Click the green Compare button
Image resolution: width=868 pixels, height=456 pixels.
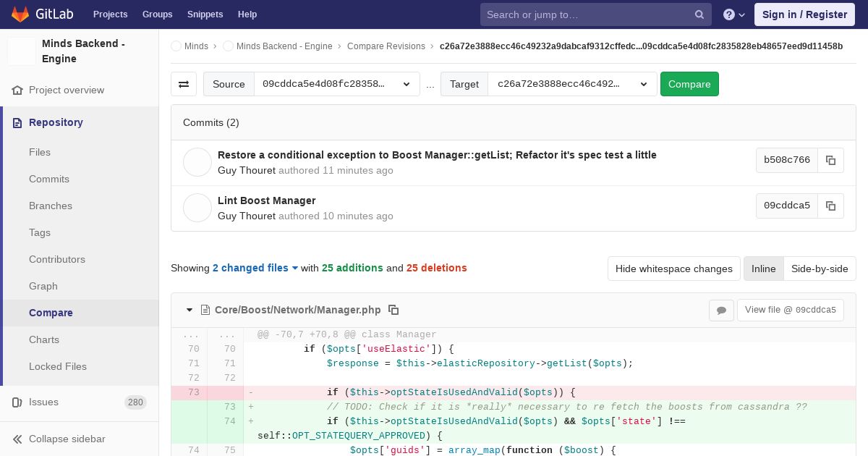(689, 84)
